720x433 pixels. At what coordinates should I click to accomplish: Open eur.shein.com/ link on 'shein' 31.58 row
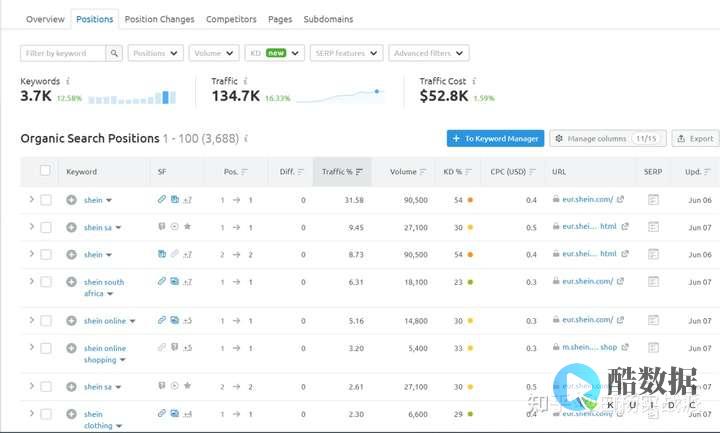coord(587,199)
